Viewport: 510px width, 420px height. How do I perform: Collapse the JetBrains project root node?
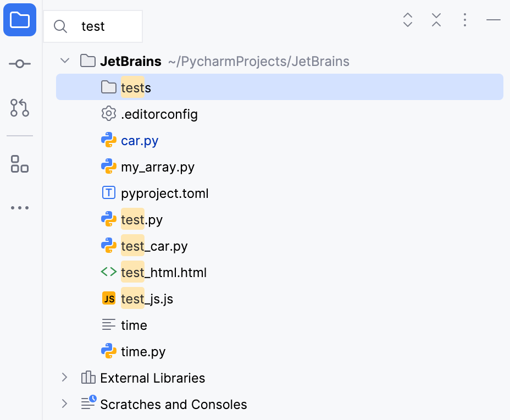coord(64,60)
